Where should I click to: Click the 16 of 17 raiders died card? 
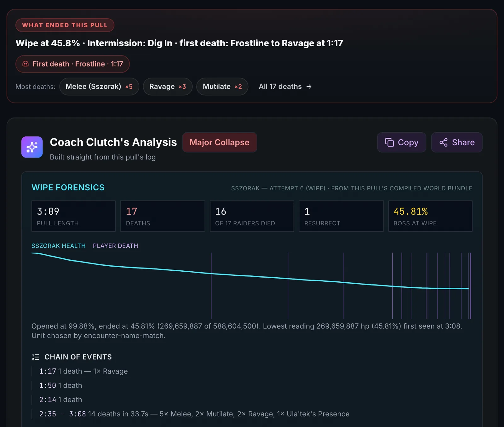[x=252, y=216]
